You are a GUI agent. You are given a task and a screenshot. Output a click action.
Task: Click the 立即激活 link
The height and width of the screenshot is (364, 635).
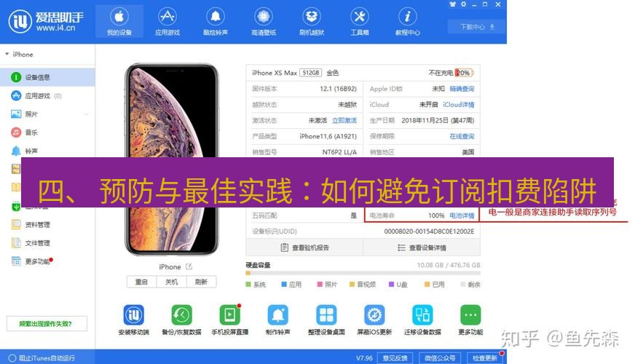click(x=344, y=120)
